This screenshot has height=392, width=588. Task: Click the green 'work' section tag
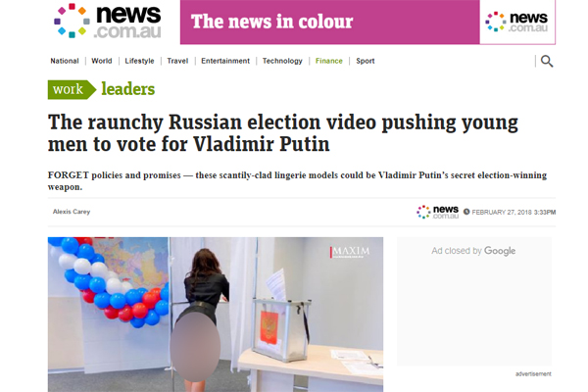72,89
